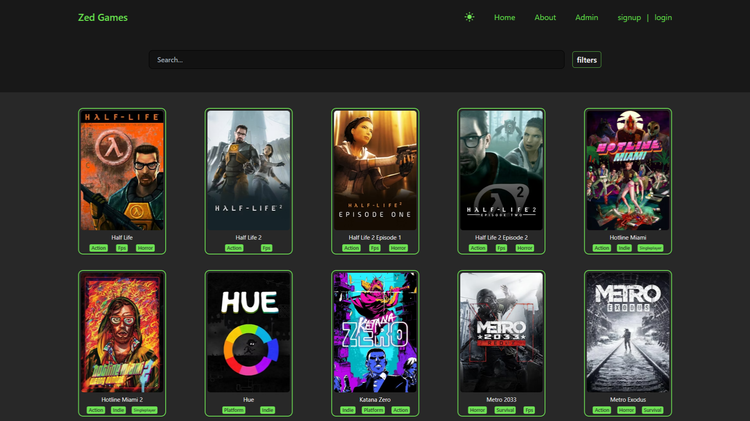Image resolution: width=750 pixels, height=421 pixels.
Task: Click the Horror tag under Half Life
Action: (146, 248)
